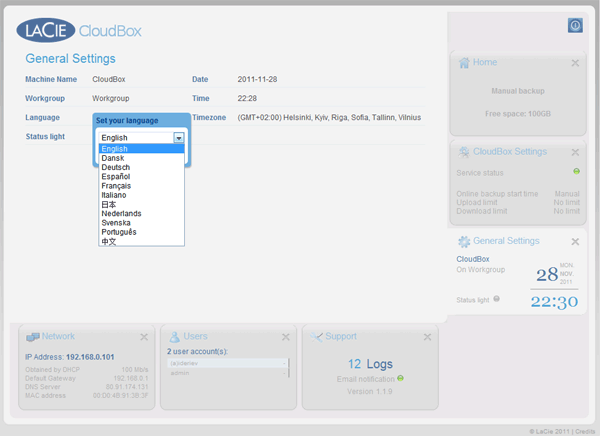Click the Support widget tools icon

coord(316,337)
